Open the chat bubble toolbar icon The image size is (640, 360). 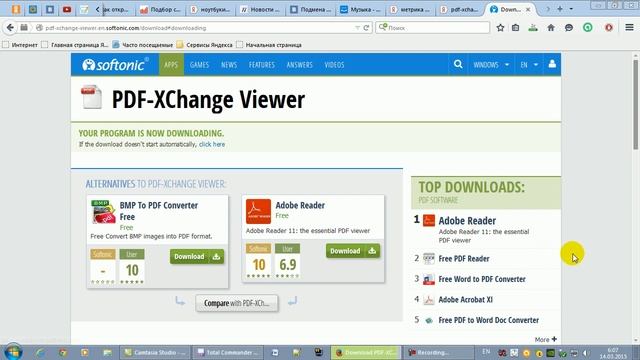tap(569, 27)
